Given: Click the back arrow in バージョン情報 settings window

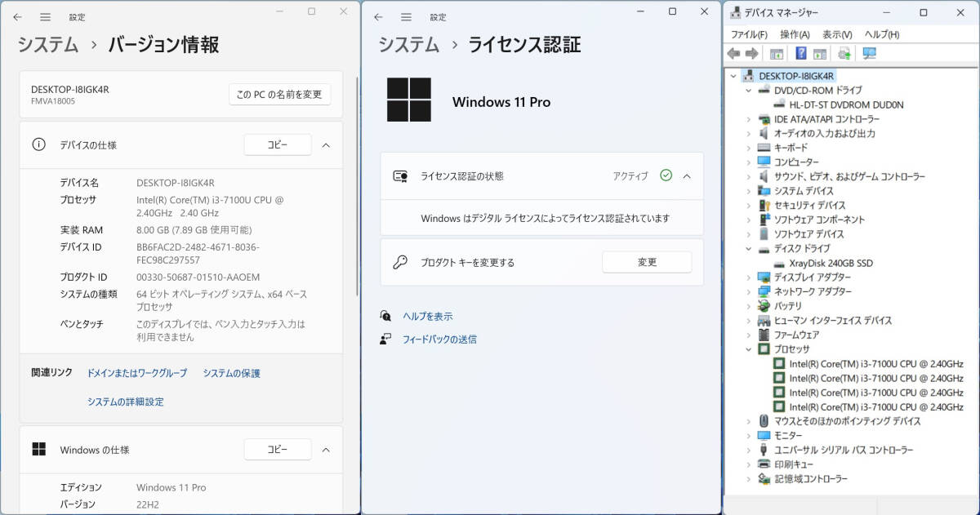Looking at the screenshot, I should click(x=17, y=17).
